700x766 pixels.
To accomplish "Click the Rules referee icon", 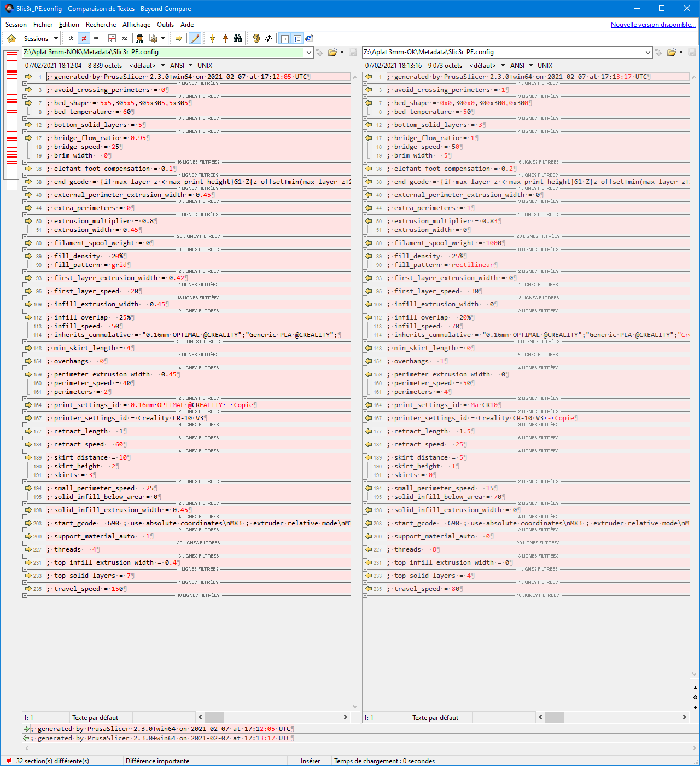I will tap(140, 38).
